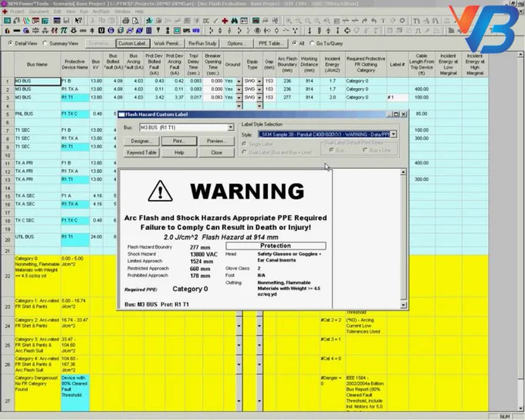This screenshot has height=420, width=525.
Task: Click the label preview scroll up arrow
Action: tap(404, 172)
